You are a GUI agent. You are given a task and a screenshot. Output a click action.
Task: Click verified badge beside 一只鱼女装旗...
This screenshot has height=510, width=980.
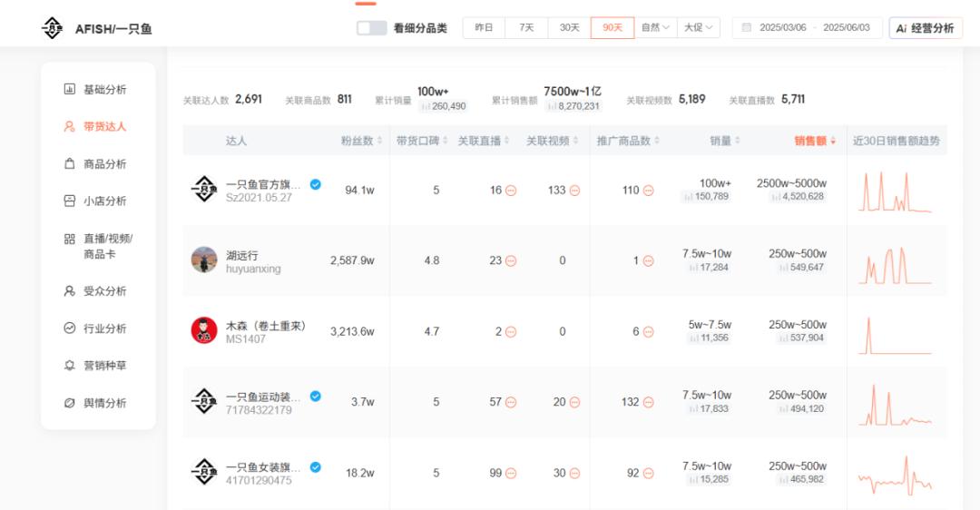coord(316,466)
